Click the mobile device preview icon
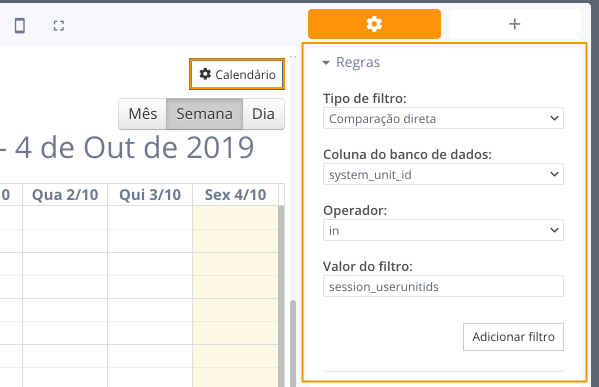599x387 pixels. 20,26
